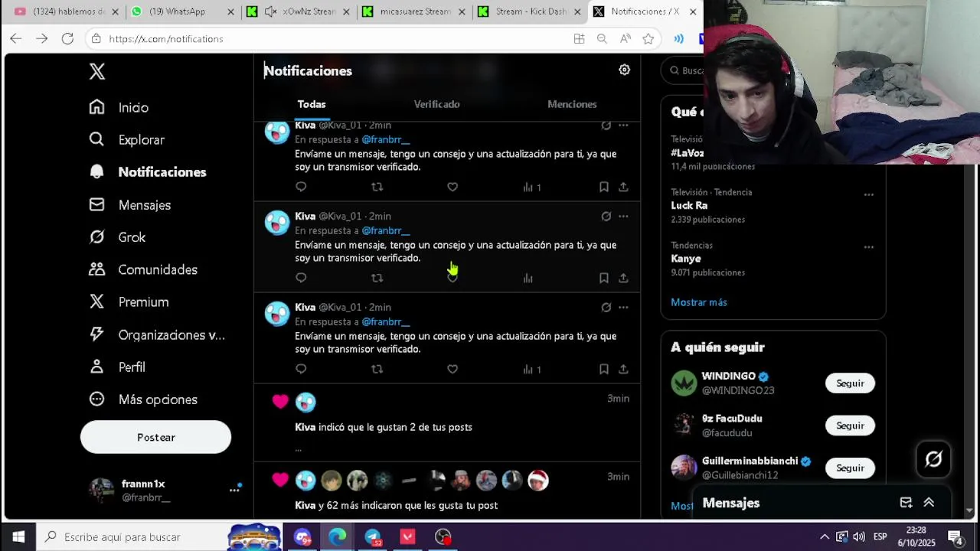
Task: Open more options for Kanye trend
Action: (869, 247)
